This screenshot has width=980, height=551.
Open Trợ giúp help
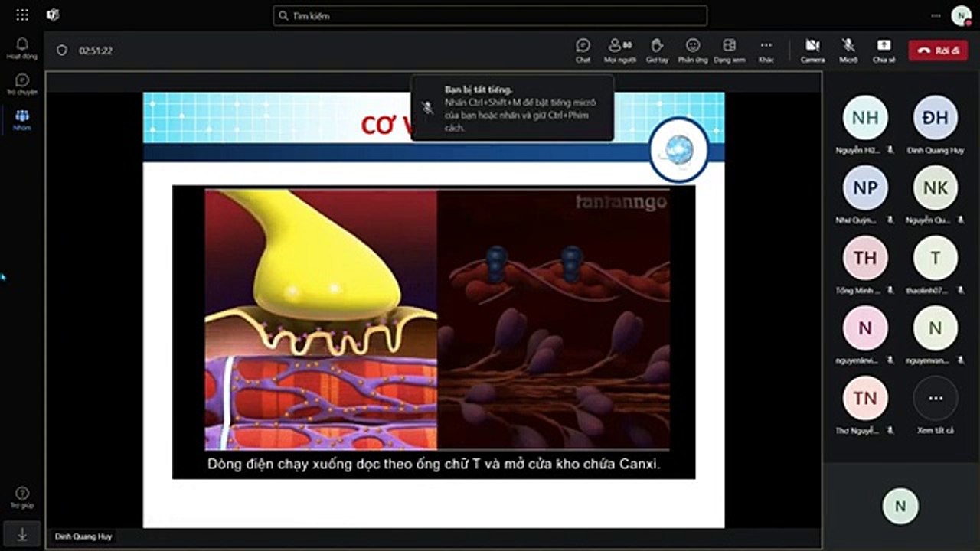tap(22, 497)
